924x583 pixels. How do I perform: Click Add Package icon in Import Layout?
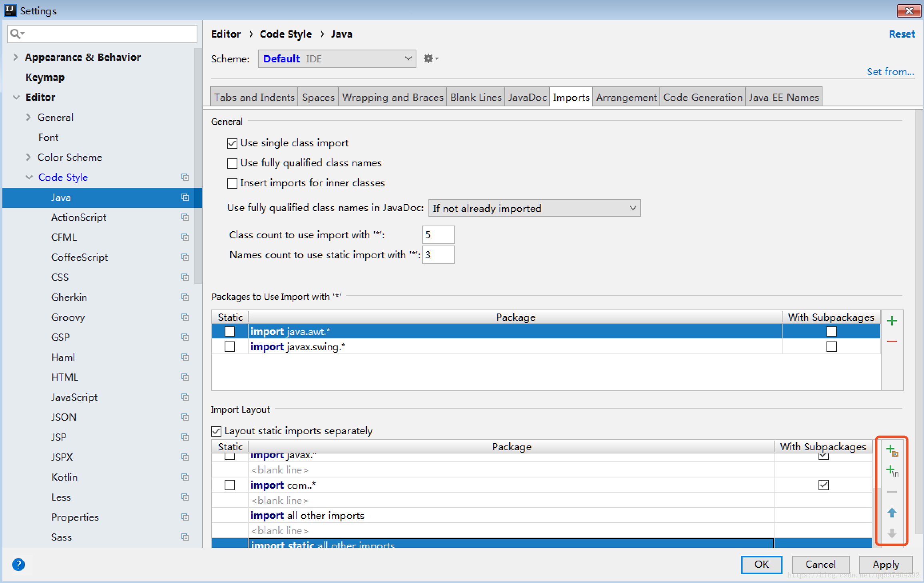(892, 451)
